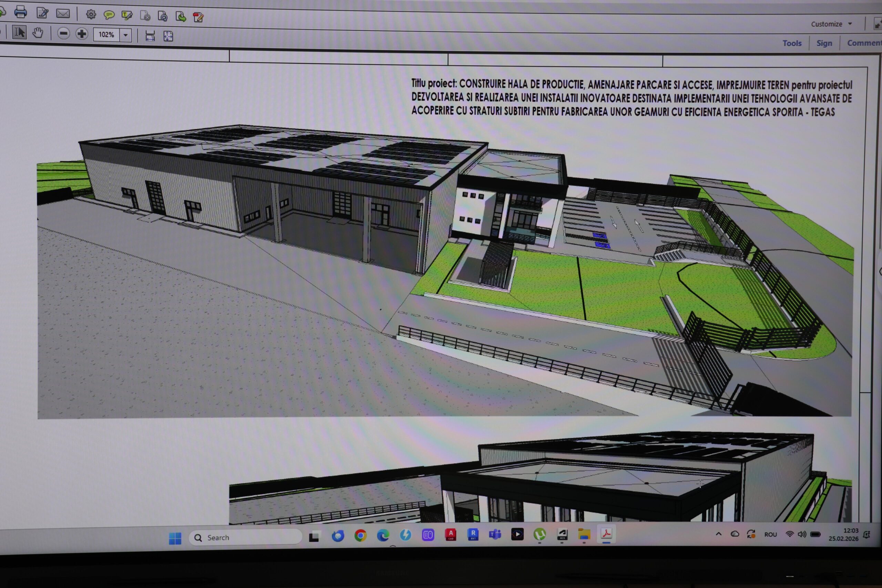This screenshot has width=882, height=588.
Task: Click the 102% zoom value field
Action: 106,35
